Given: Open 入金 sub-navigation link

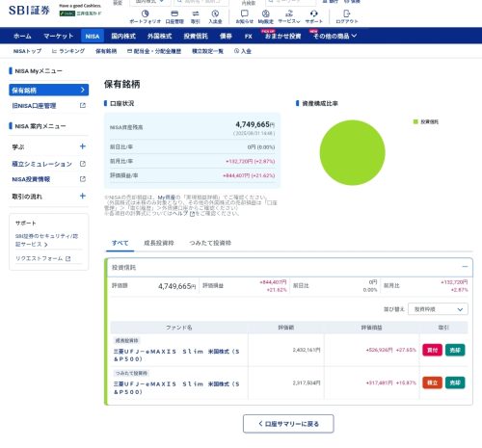Looking at the screenshot, I should point(243,51).
